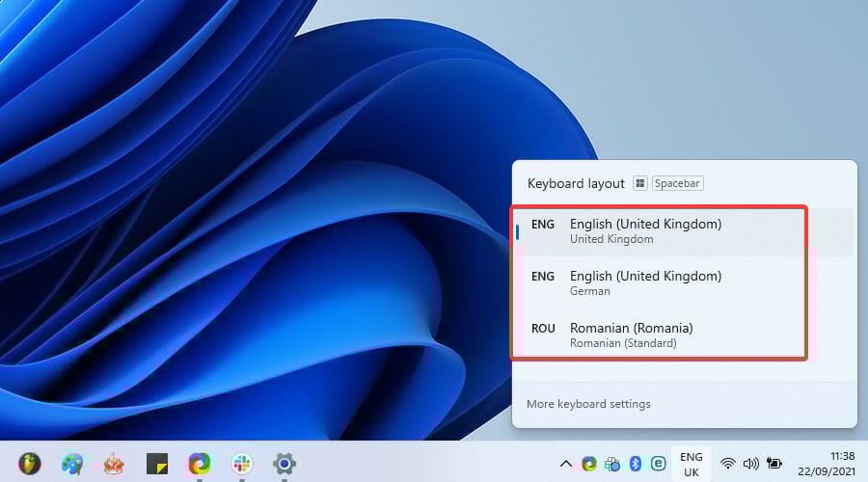The width and height of the screenshot is (868, 482).
Task: Select Romanian (Standard) keyboard layout
Action: 684,335
